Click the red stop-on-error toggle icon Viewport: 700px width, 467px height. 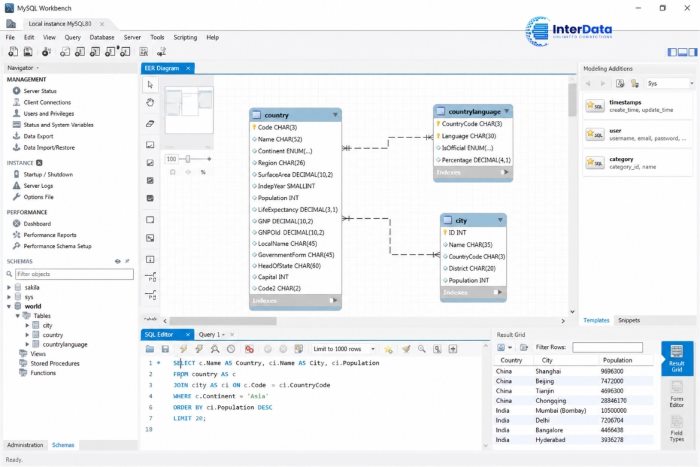(249, 349)
